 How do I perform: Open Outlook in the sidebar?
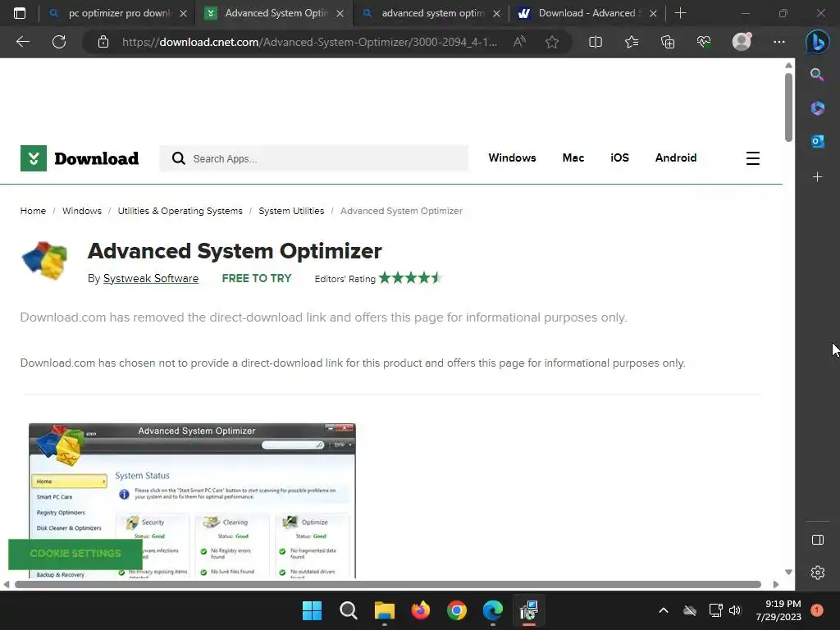click(x=818, y=141)
